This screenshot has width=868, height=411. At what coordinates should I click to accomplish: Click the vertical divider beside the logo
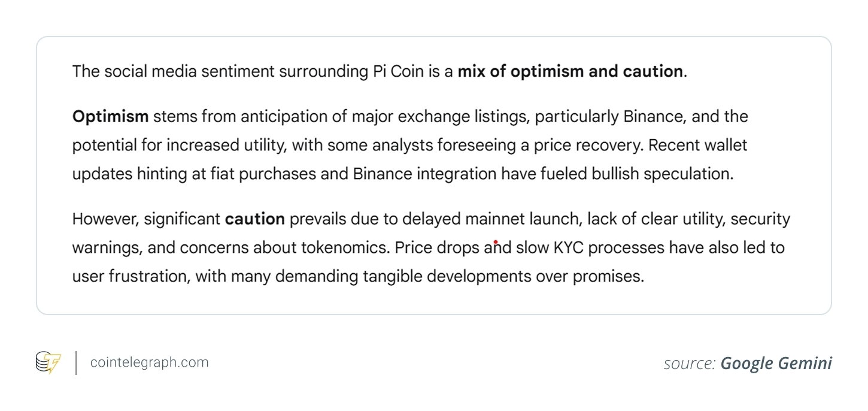coord(76,363)
